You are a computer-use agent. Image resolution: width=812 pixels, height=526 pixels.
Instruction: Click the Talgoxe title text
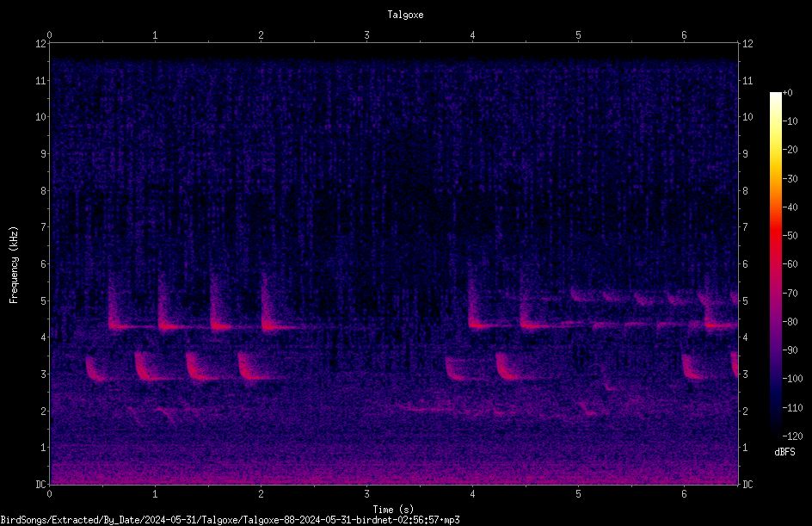tap(405, 15)
